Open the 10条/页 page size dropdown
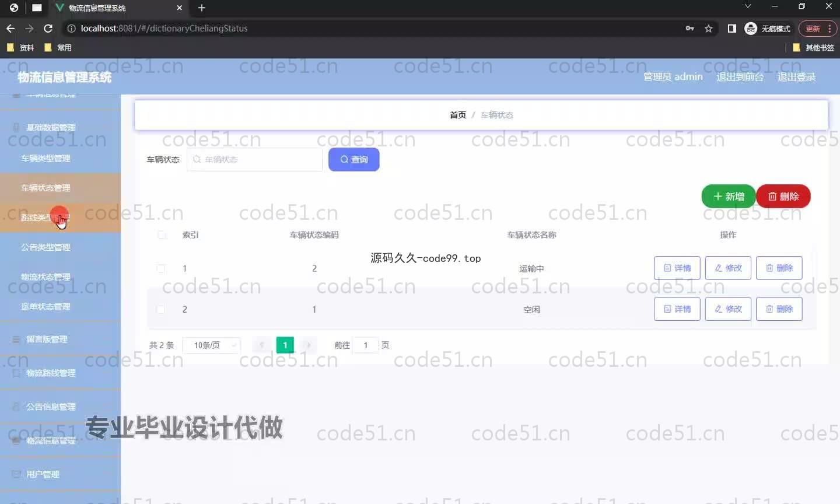This screenshot has width=840, height=504. click(x=212, y=345)
